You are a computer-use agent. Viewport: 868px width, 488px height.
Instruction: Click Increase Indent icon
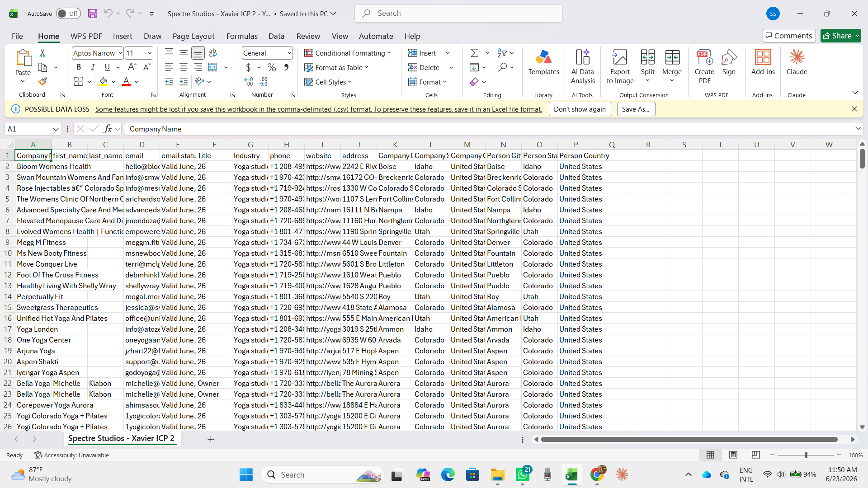click(x=184, y=82)
